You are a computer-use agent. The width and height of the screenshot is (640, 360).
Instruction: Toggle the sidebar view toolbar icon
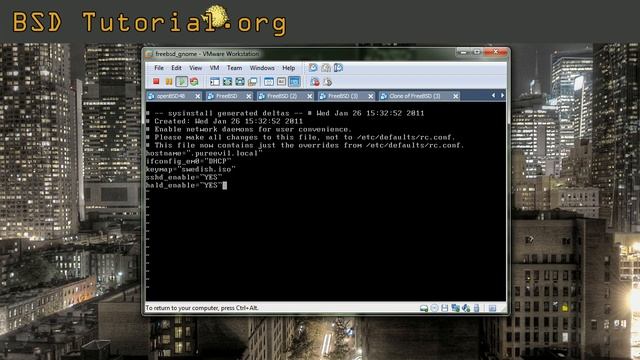(215, 82)
